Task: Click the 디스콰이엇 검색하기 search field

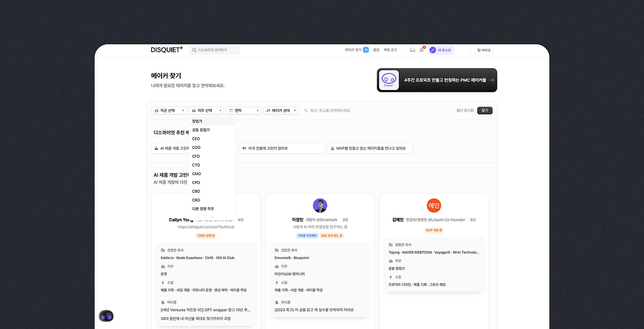Action: tap(215, 50)
